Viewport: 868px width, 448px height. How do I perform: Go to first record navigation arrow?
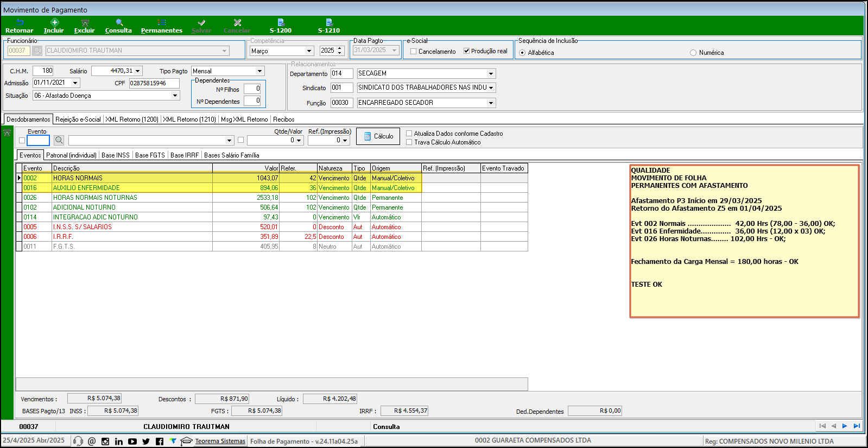coord(822,426)
